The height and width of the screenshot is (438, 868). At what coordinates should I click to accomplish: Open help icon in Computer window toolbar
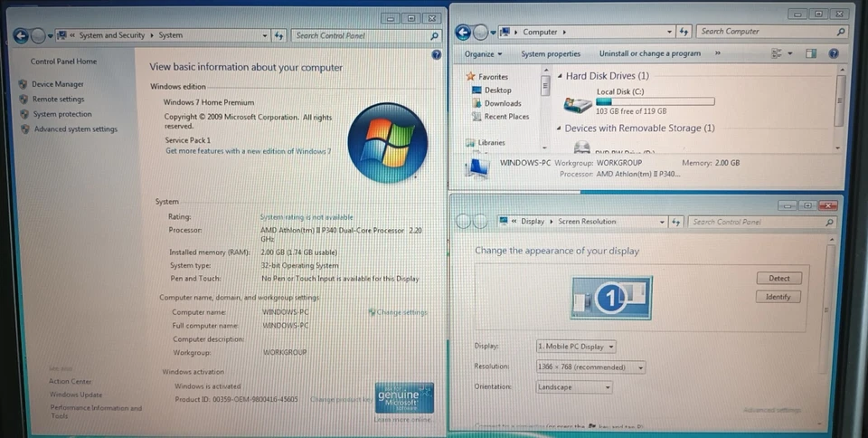[x=834, y=53]
